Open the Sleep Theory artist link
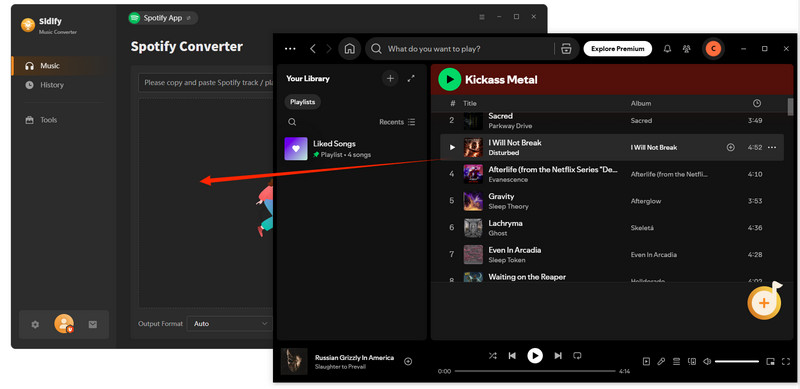Image resolution: width=800 pixels, height=389 pixels. 508,206
